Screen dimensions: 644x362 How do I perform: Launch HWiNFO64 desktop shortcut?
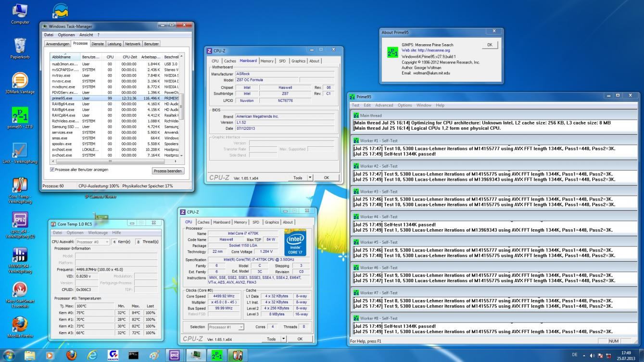pos(20,260)
